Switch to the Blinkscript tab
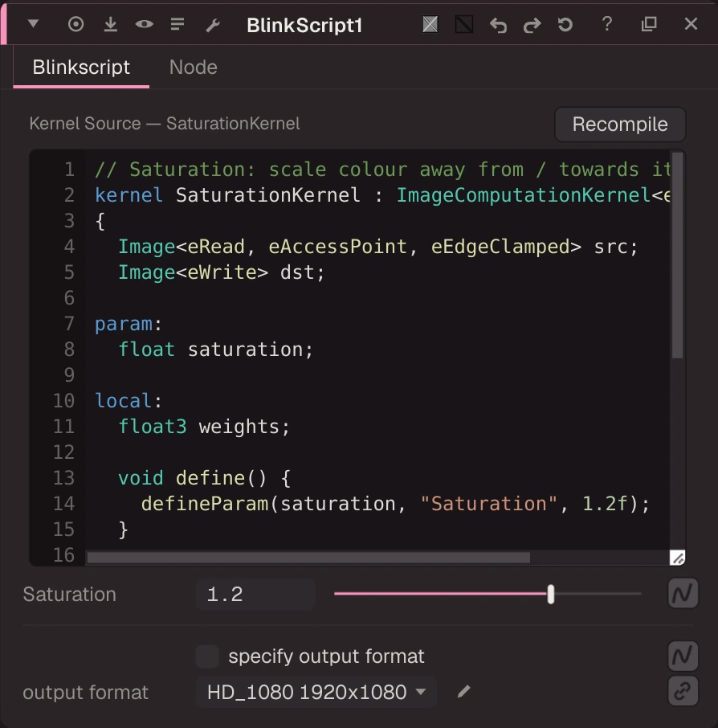The width and height of the screenshot is (718, 728). [x=81, y=67]
